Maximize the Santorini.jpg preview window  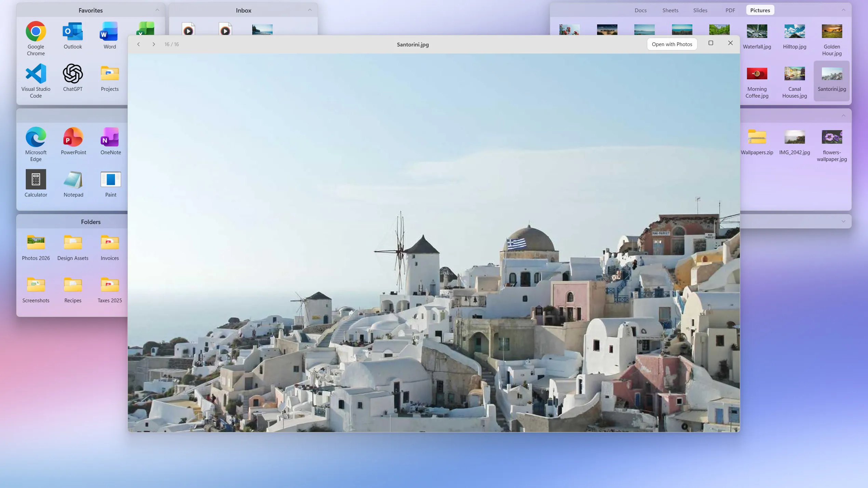click(710, 43)
